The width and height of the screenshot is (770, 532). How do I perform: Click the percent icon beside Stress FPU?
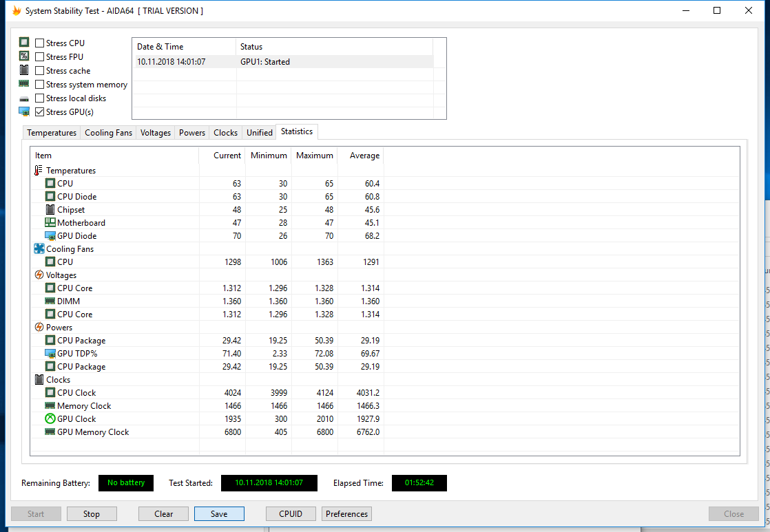click(x=24, y=56)
